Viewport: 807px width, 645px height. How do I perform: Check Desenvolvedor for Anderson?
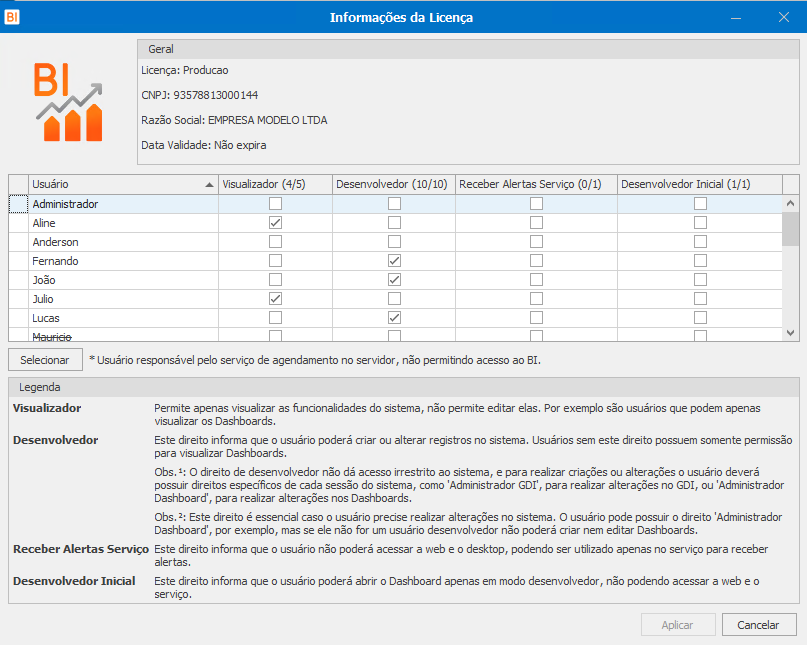click(x=394, y=242)
